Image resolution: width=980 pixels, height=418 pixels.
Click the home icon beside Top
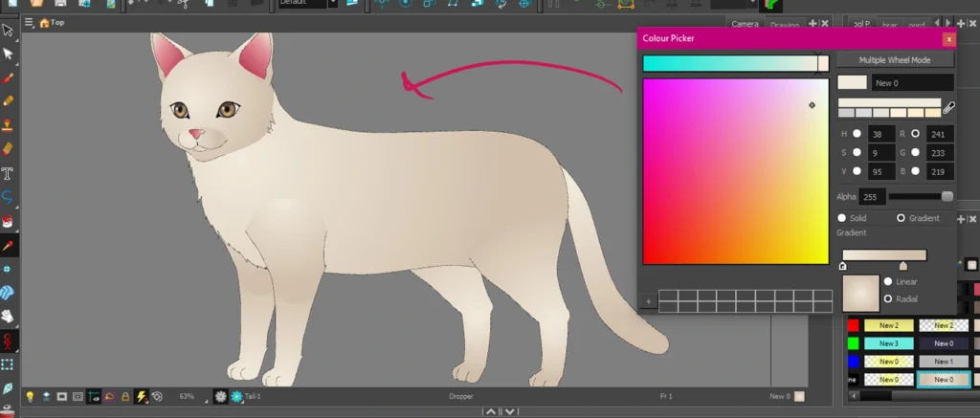(44, 23)
